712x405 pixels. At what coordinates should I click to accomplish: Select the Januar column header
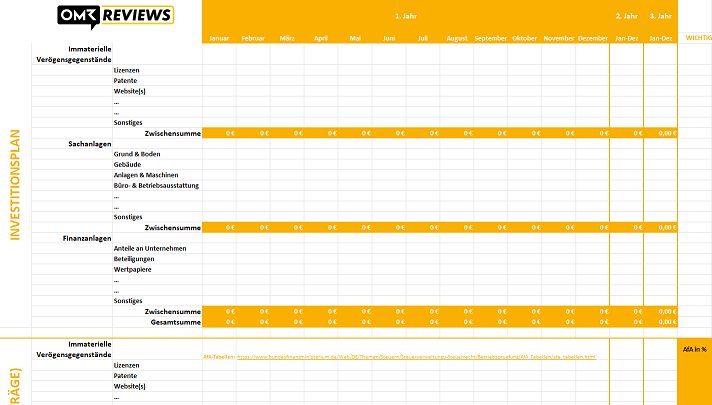coord(219,38)
